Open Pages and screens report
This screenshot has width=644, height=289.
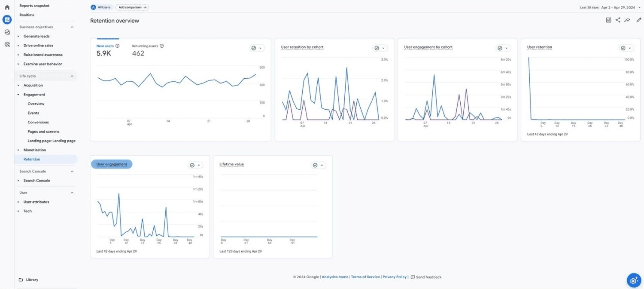point(43,132)
